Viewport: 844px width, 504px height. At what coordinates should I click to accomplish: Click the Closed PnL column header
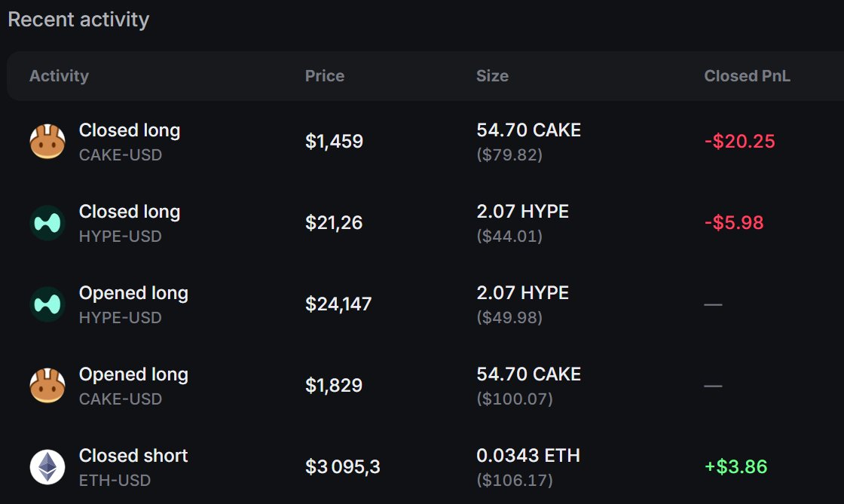(x=747, y=76)
